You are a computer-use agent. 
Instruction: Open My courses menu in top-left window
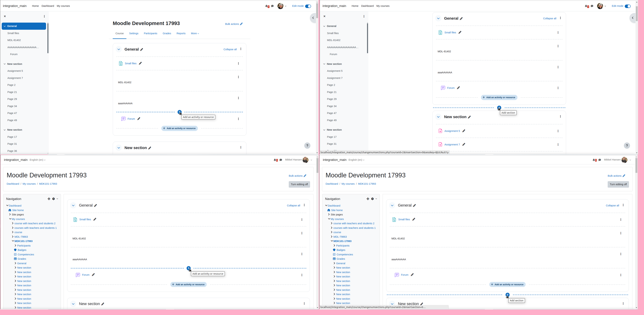point(63,6)
